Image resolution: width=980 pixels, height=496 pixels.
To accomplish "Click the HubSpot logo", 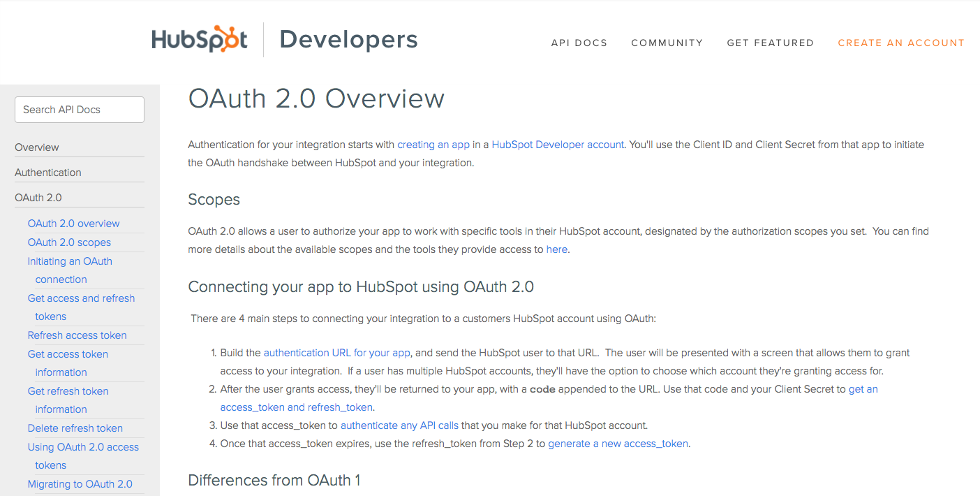I will [x=200, y=40].
